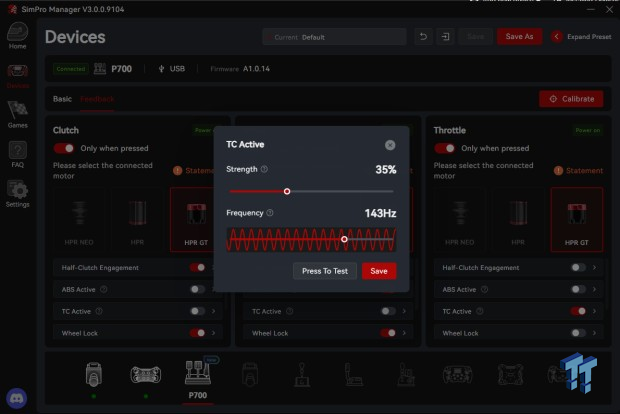Click the Calibrate button

571,99
